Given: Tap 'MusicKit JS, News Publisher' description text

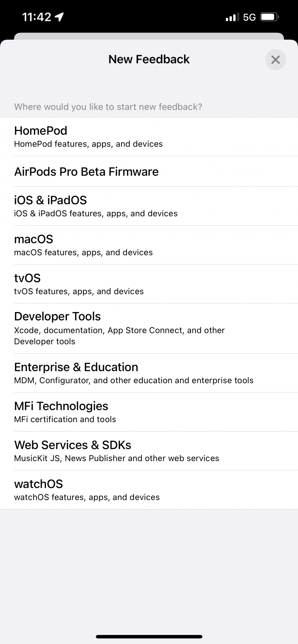Looking at the screenshot, I should pos(116,458).
